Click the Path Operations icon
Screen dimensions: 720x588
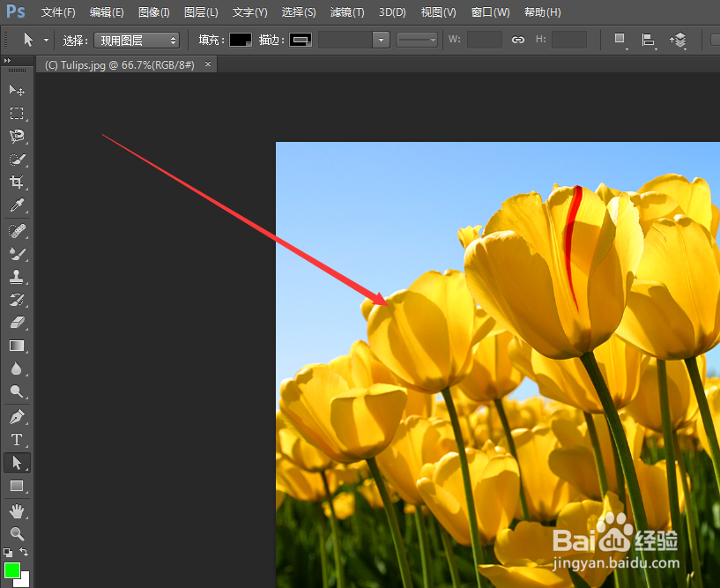tap(620, 40)
